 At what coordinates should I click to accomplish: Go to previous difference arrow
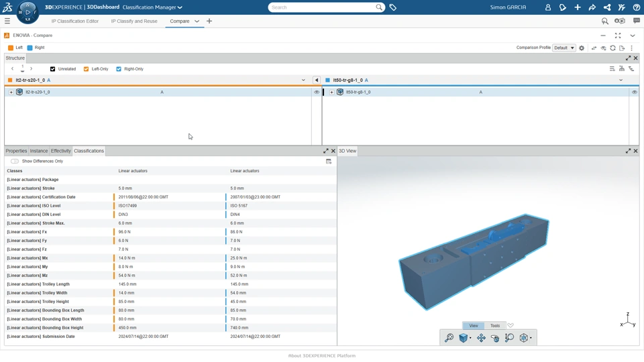12,69
